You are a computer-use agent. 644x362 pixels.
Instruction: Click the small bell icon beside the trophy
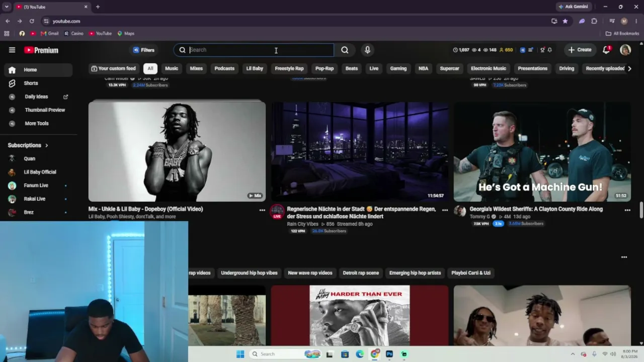[x=550, y=50]
